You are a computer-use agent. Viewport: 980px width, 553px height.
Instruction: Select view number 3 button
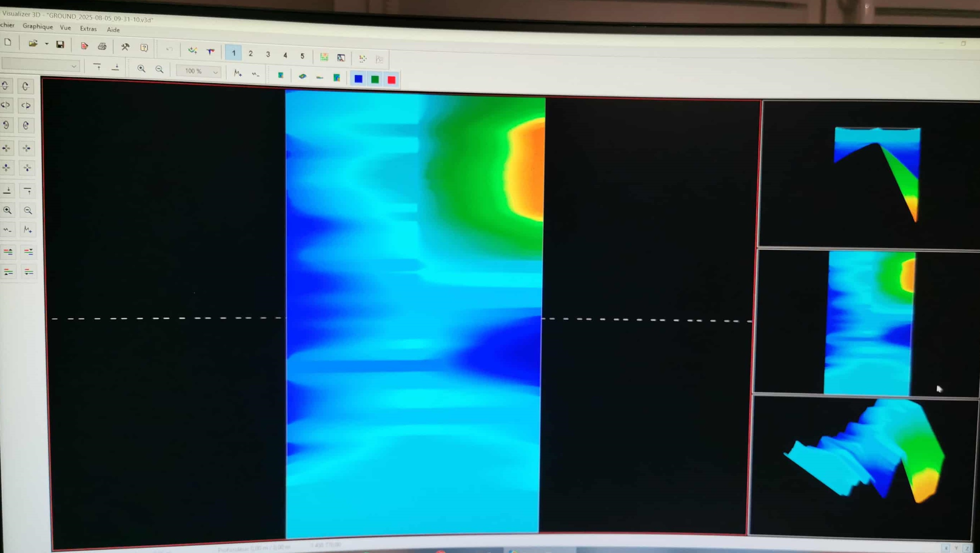point(268,55)
